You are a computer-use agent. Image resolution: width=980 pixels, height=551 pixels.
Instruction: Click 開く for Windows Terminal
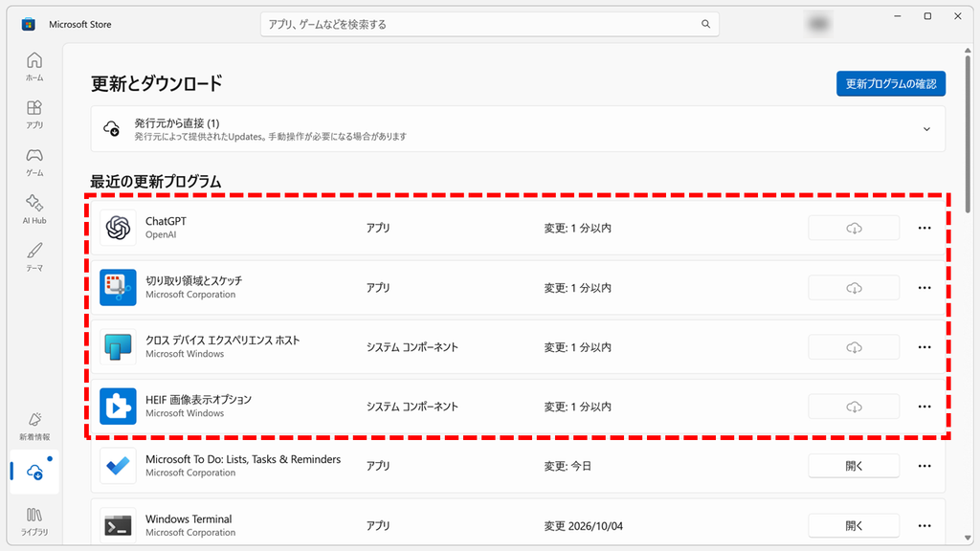pos(854,525)
